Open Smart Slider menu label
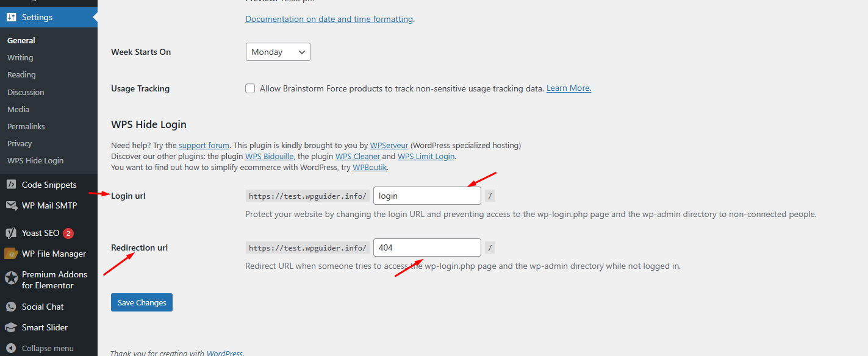868x356 pixels. tap(45, 327)
